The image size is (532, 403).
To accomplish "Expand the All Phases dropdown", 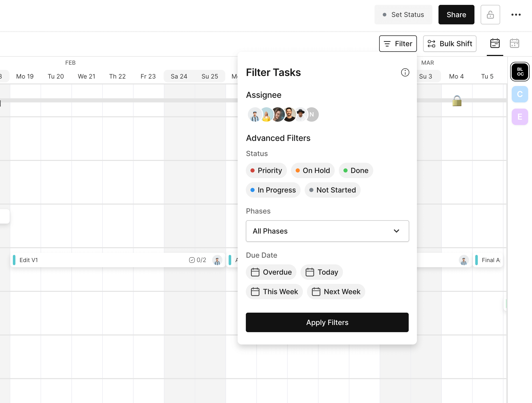I will tap(327, 231).
